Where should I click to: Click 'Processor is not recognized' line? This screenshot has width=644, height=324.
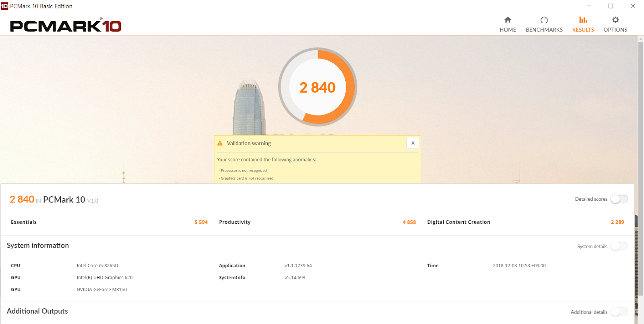[244, 171]
